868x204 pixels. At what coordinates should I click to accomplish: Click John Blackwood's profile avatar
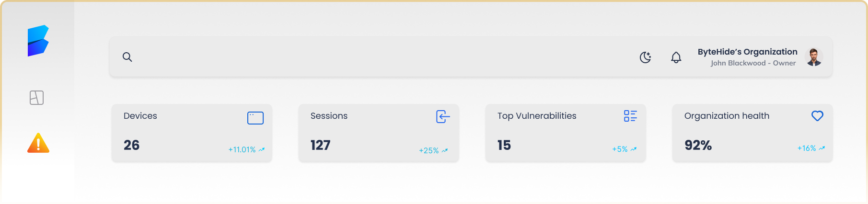[814, 57]
